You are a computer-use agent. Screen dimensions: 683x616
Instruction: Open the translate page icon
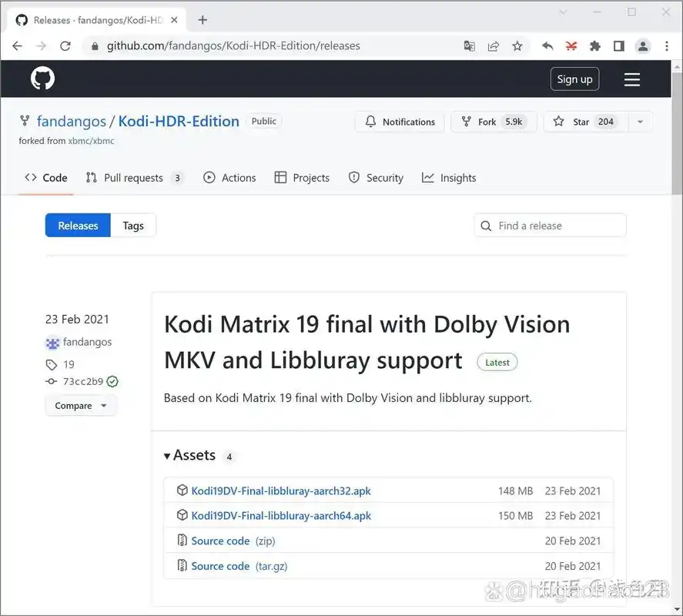469,45
